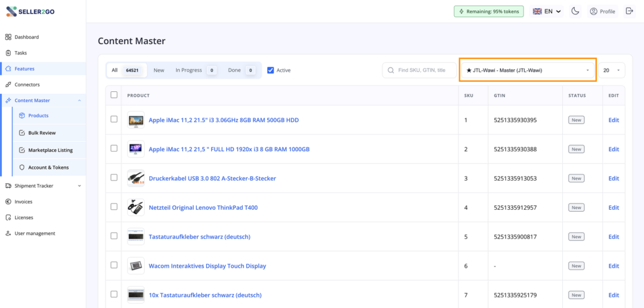Open Marketplace Listing in sidebar

(x=50, y=150)
